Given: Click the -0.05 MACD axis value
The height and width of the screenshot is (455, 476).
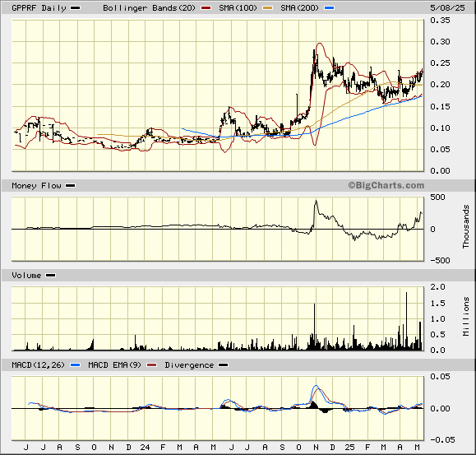Looking at the screenshot, I should tap(442, 440).
